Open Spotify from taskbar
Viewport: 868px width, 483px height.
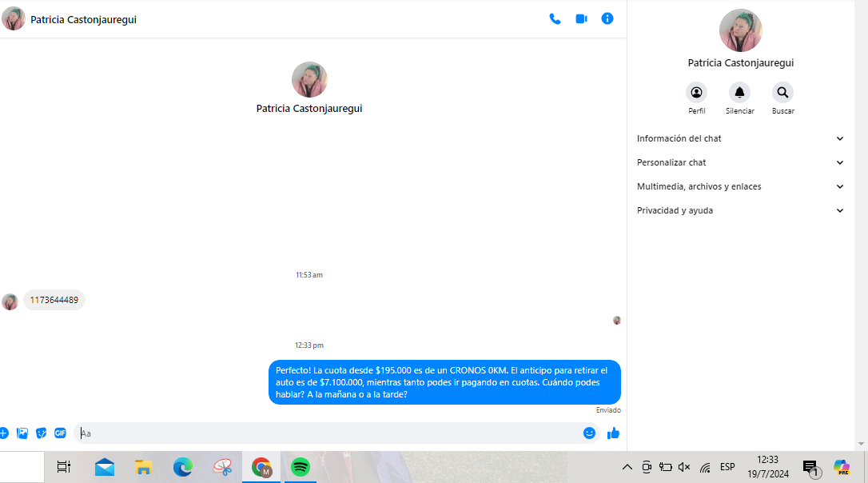pyautogui.click(x=301, y=467)
